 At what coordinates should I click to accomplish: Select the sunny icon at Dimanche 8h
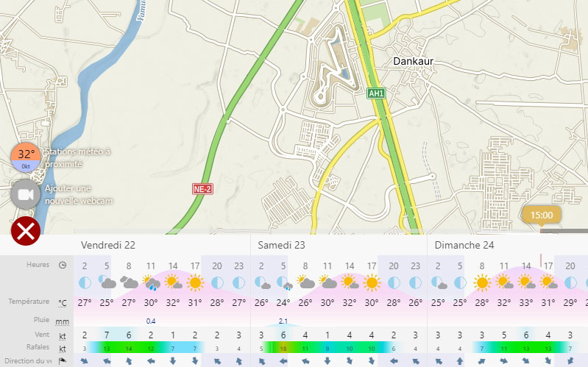point(482,282)
